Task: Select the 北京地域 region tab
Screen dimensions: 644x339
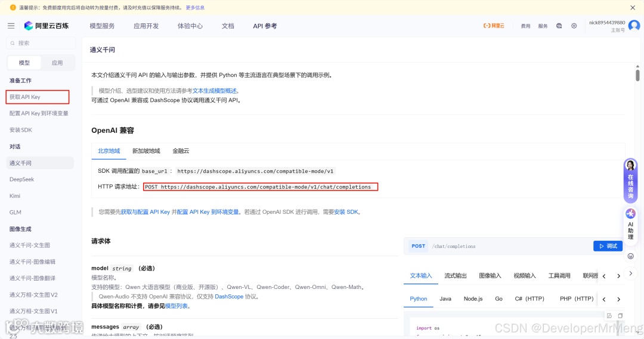Action: click(x=109, y=151)
